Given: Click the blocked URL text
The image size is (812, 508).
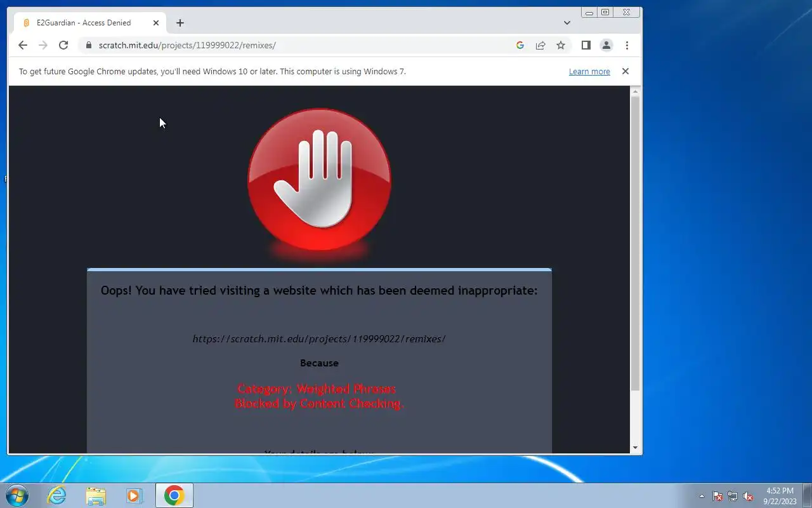Looking at the screenshot, I should [319, 339].
